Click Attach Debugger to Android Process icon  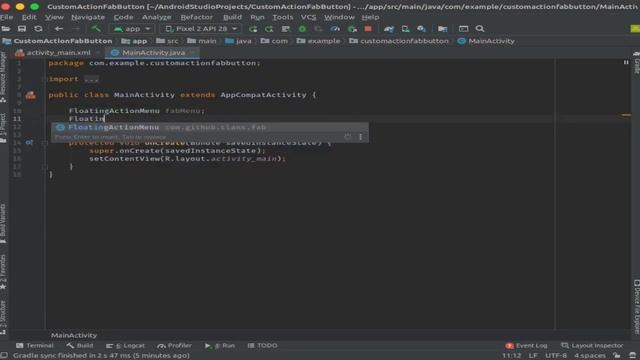pyautogui.click(x=352, y=29)
